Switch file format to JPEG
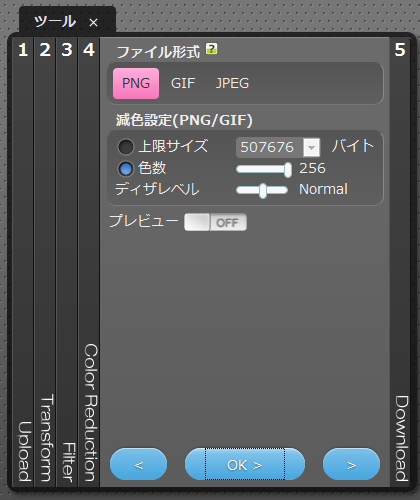The height and width of the screenshot is (500, 420). [x=232, y=83]
